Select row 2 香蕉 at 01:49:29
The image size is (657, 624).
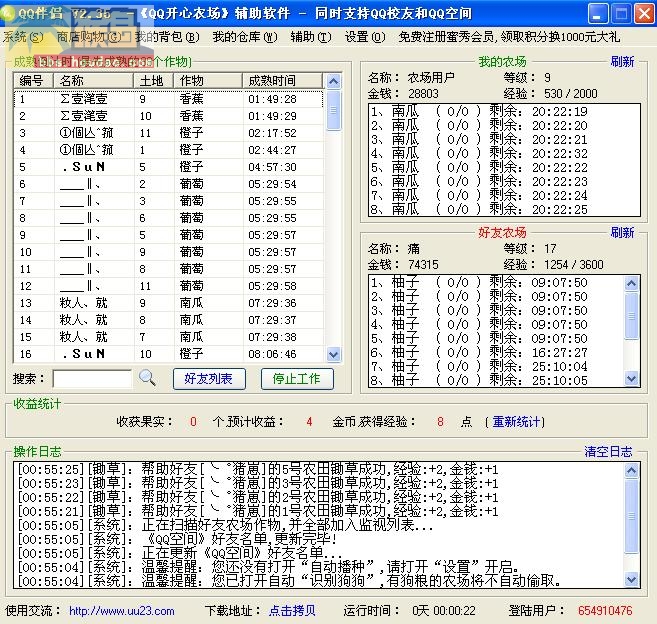click(168, 116)
